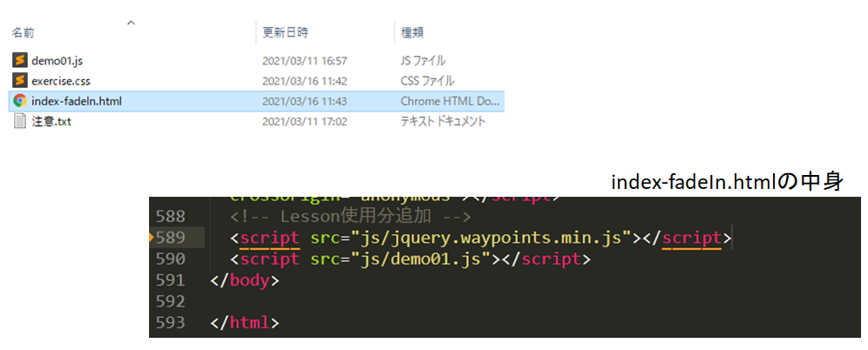Screen dimensions: 868x350
Task: Click the テキスト ドキュメント type cell
Action: 443,122
